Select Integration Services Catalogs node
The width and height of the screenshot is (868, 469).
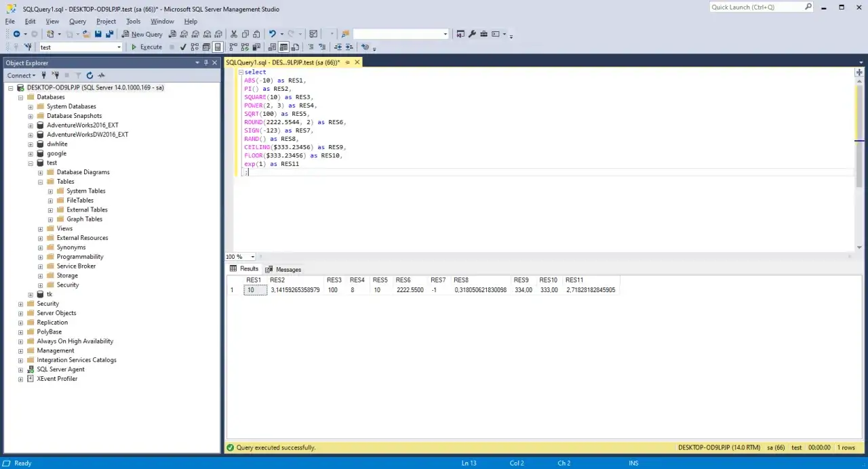[x=77, y=360]
